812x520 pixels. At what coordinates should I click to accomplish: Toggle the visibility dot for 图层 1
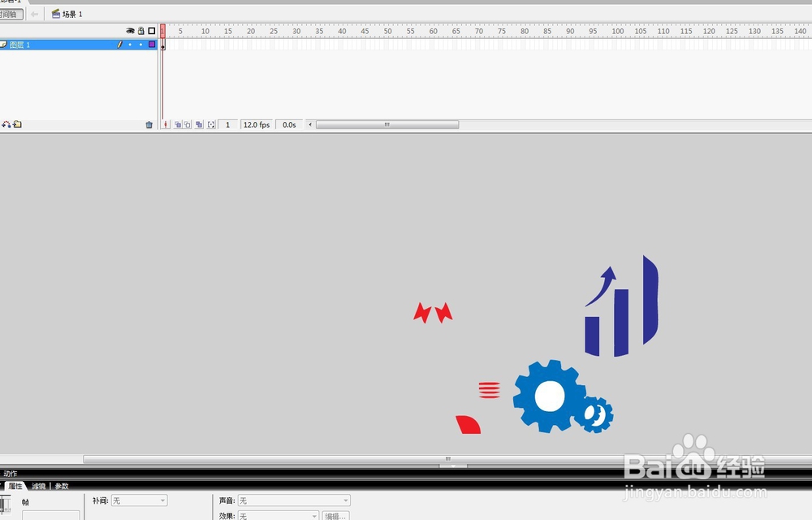[130, 45]
